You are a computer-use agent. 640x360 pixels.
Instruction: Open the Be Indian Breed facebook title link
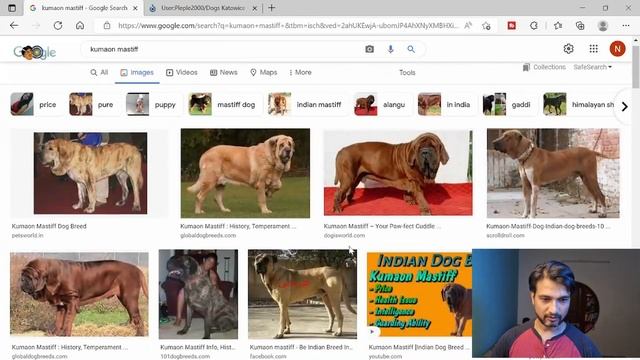(301, 347)
